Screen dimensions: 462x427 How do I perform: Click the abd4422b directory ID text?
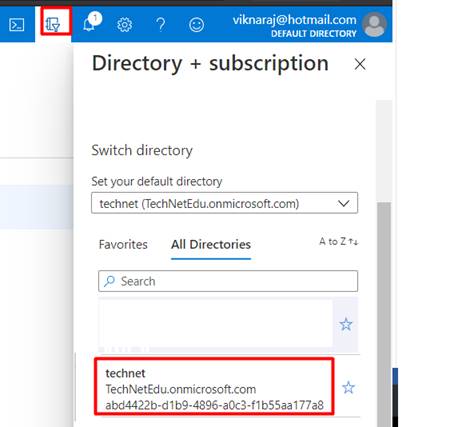tap(214, 405)
